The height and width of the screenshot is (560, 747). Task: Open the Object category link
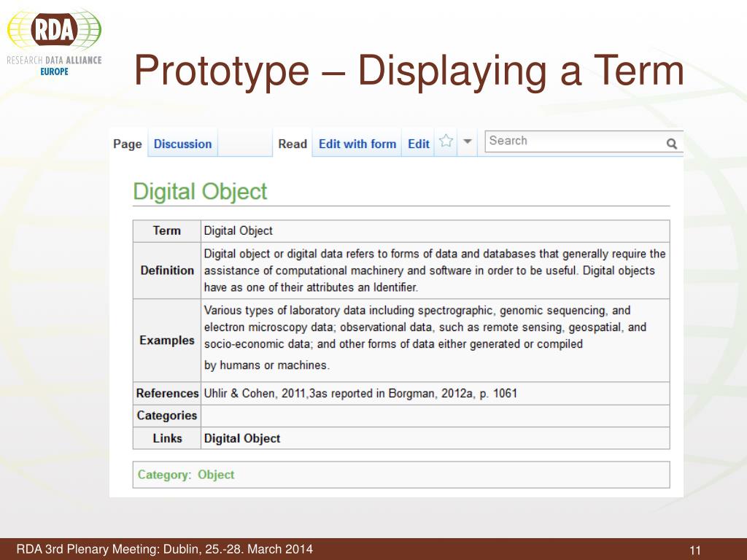pyautogui.click(x=216, y=475)
